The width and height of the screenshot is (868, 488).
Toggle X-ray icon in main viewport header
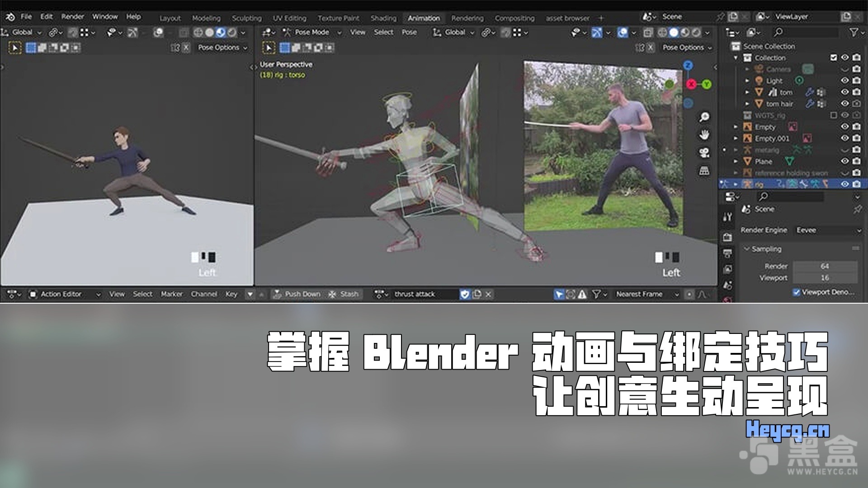[648, 33]
